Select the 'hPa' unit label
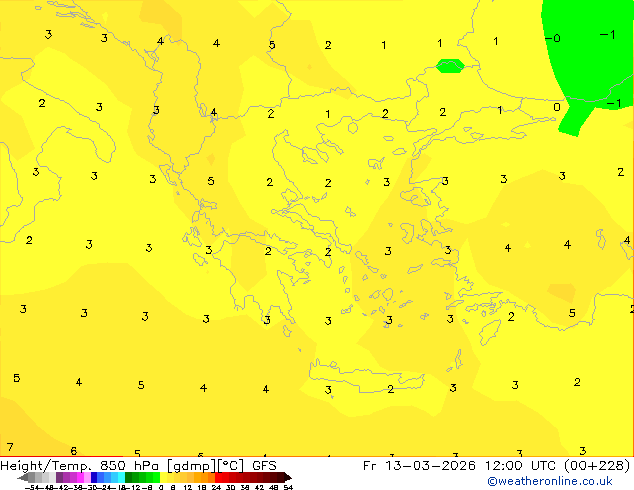Screen dimensions: 634x490 point(146,466)
